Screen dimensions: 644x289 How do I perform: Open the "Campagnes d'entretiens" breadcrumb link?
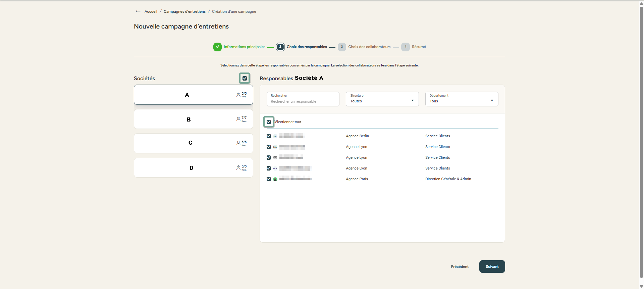click(x=184, y=12)
